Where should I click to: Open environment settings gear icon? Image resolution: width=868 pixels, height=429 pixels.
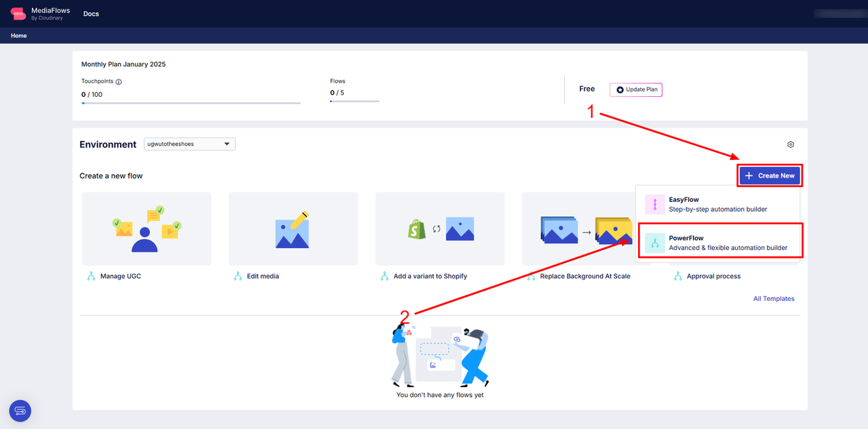(790, 144)
